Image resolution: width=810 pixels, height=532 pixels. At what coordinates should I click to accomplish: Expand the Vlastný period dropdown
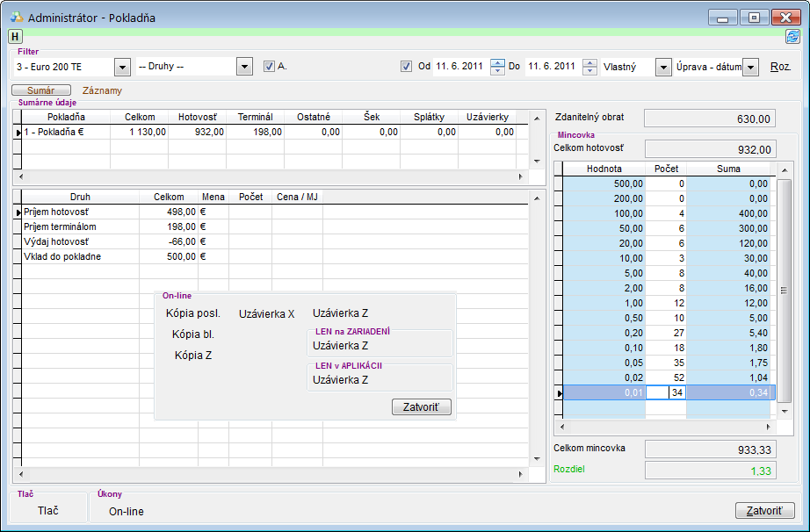pyautogui.click(x=663, y=67)
